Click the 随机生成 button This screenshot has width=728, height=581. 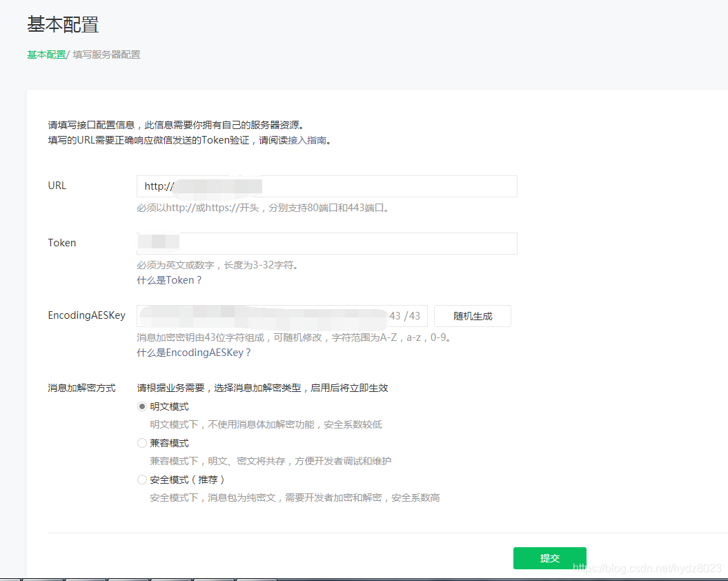473,316
